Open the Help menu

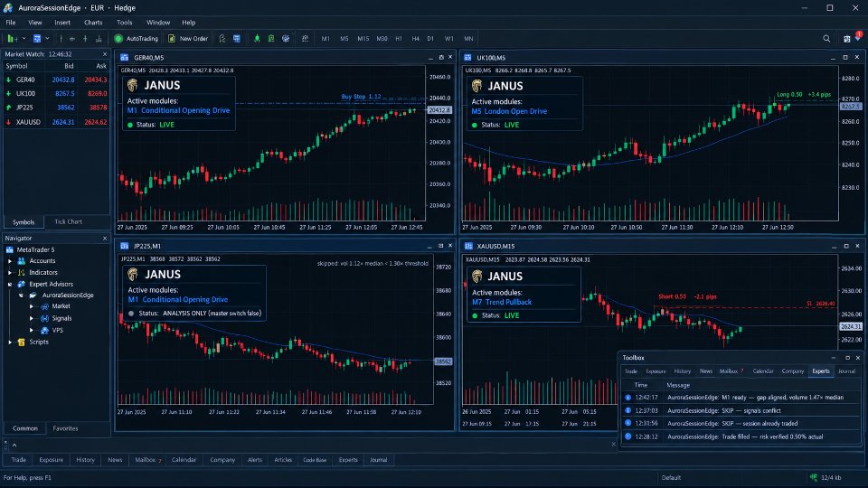pyautogui.click(x=188, y=23)
